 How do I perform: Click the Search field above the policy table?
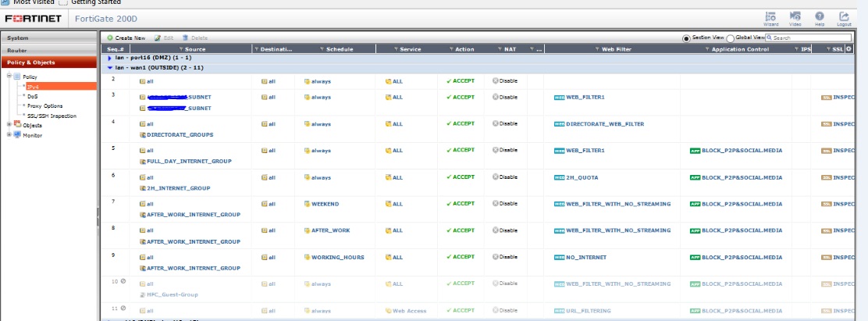[809, 38]
